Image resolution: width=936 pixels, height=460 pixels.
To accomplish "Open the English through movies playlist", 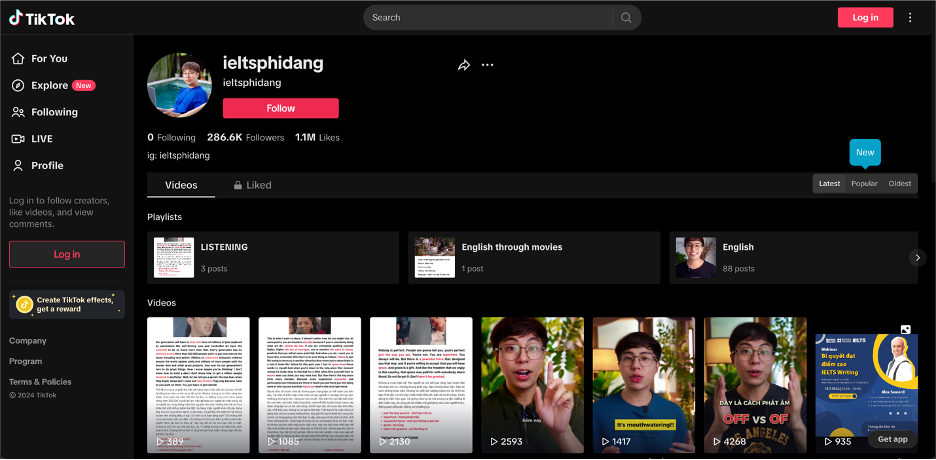I will (x=534, y=258).
